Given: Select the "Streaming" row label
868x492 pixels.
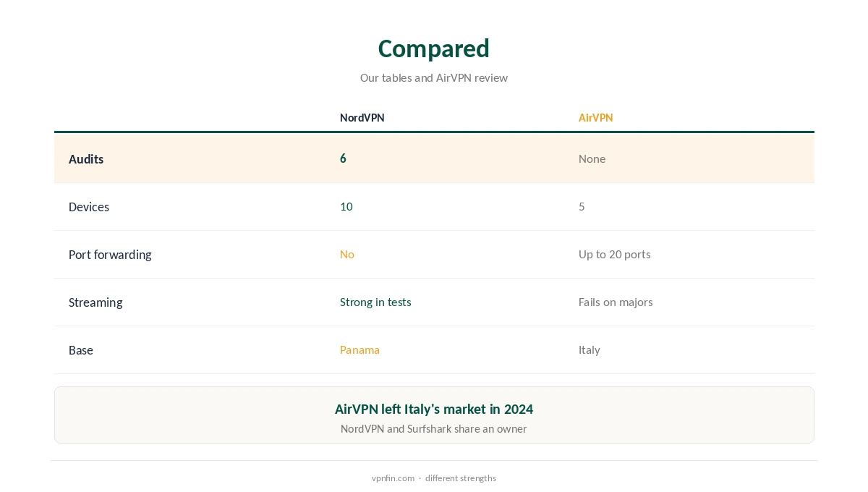Looking at the screenshot, I should coord(95,302).
